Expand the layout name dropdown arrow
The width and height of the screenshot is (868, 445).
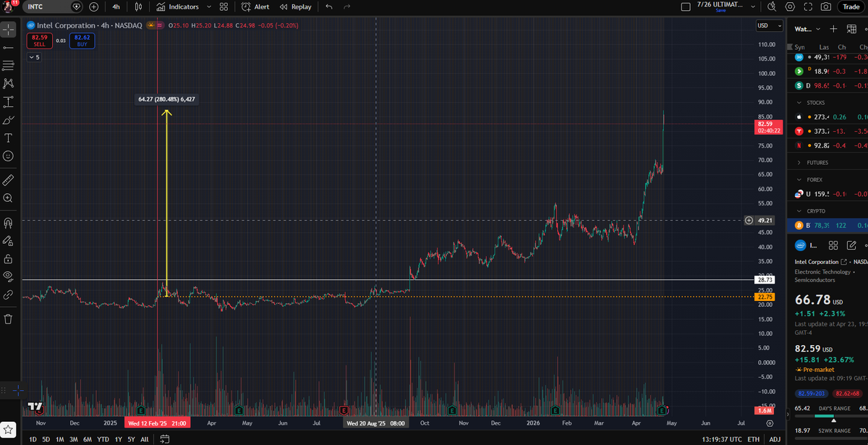pos(754,7)
